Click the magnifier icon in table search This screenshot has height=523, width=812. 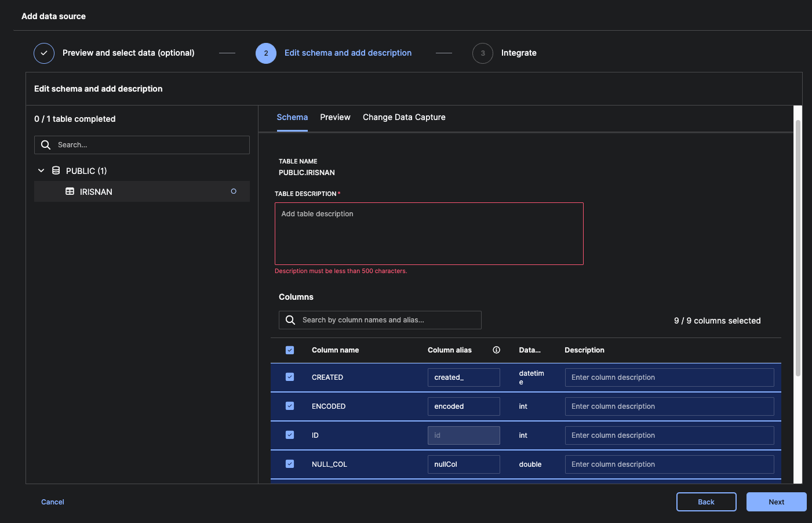(x=46, y=145)
